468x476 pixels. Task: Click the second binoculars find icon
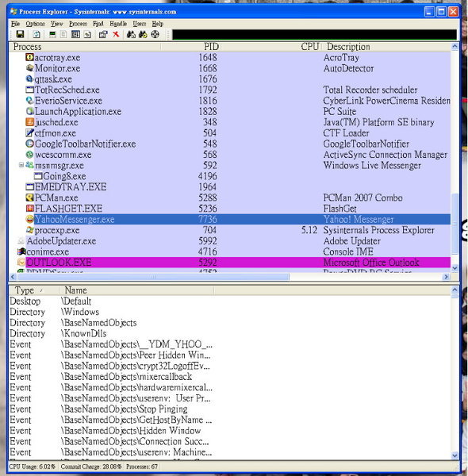143,34
